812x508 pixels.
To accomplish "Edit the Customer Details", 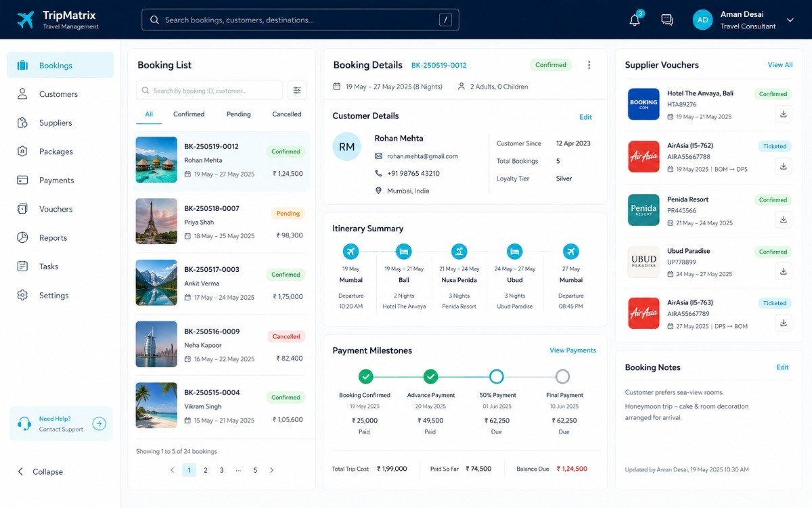I will [585, 117].
